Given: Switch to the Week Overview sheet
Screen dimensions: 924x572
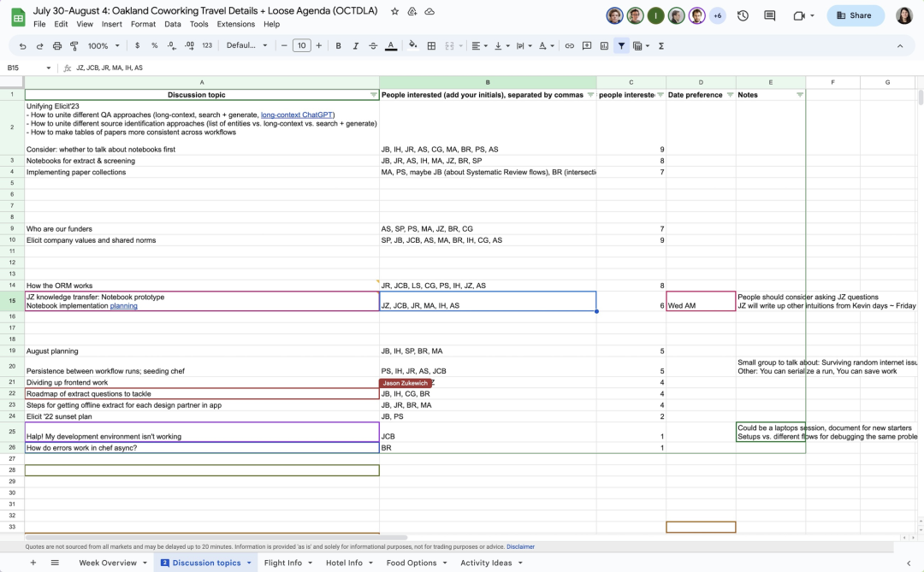Looking at the screenshot, I should tap(108, 563).
